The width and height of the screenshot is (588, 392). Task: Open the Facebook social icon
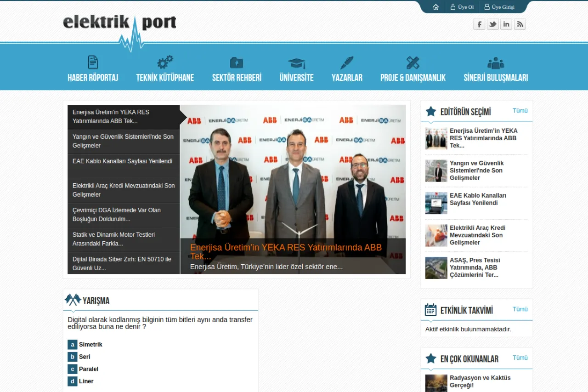coord(479,24)
